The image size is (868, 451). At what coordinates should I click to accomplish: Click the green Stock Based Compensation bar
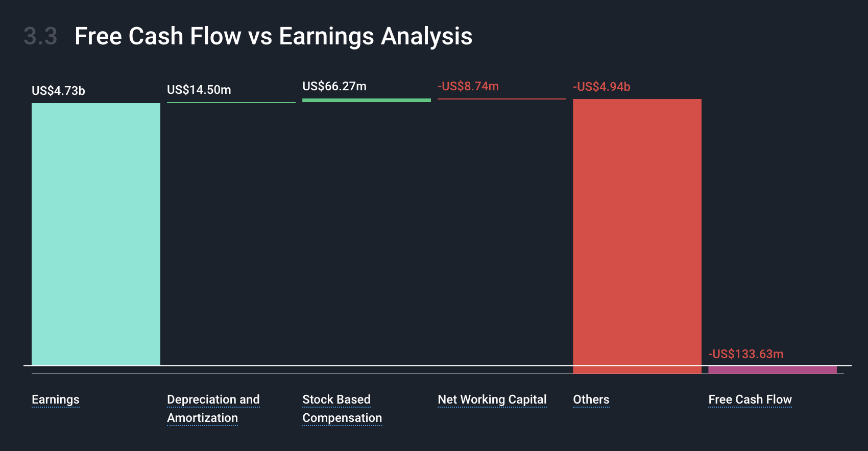pyautogui.click(x=367, y=101)
